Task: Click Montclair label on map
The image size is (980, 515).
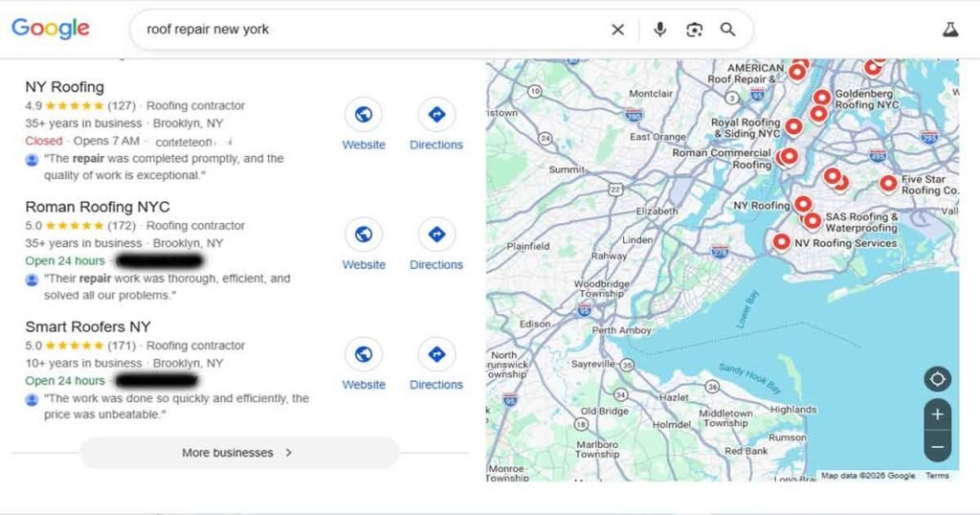Action: tap(651, 94)
